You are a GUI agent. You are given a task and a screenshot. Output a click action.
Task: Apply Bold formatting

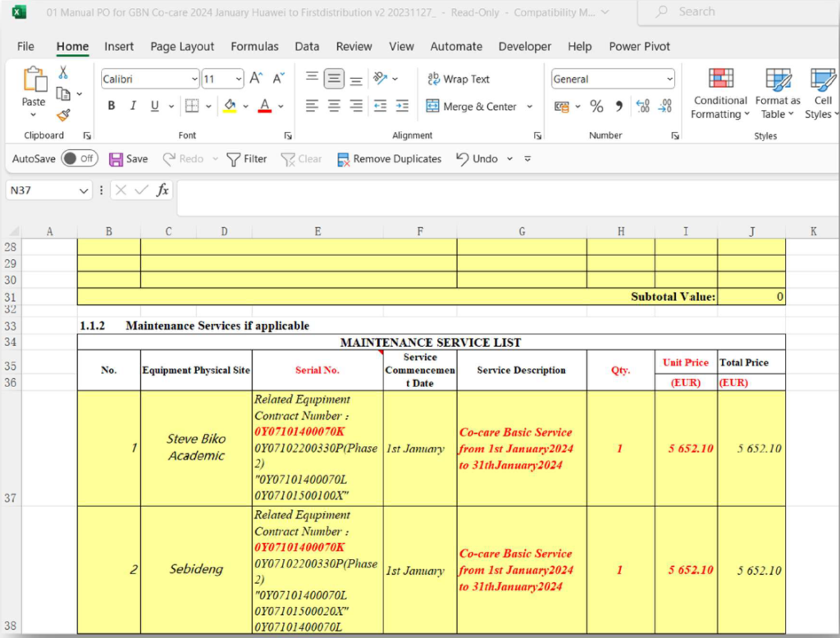[111, 106]
